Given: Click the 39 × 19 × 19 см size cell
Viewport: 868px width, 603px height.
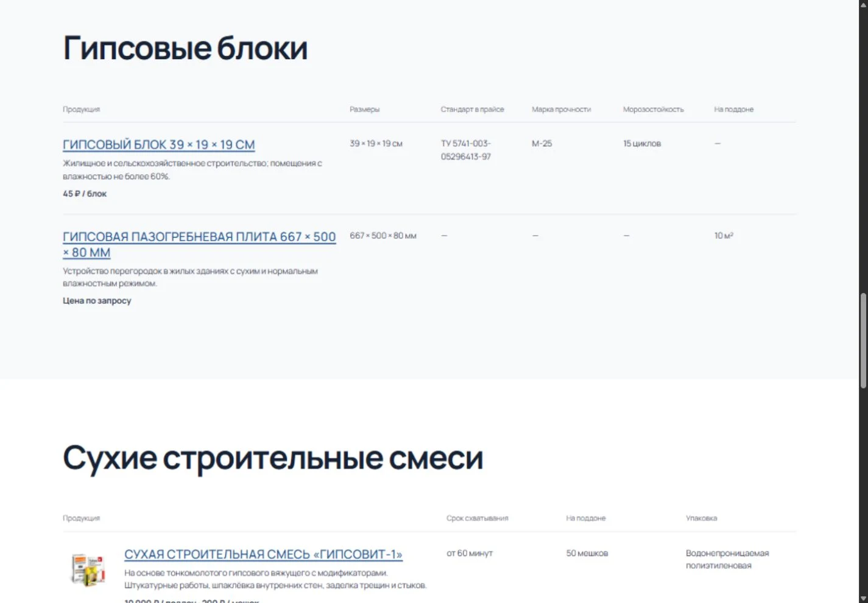Looking at the screenshot, I should pyautogui.click(x=376, y=144).
